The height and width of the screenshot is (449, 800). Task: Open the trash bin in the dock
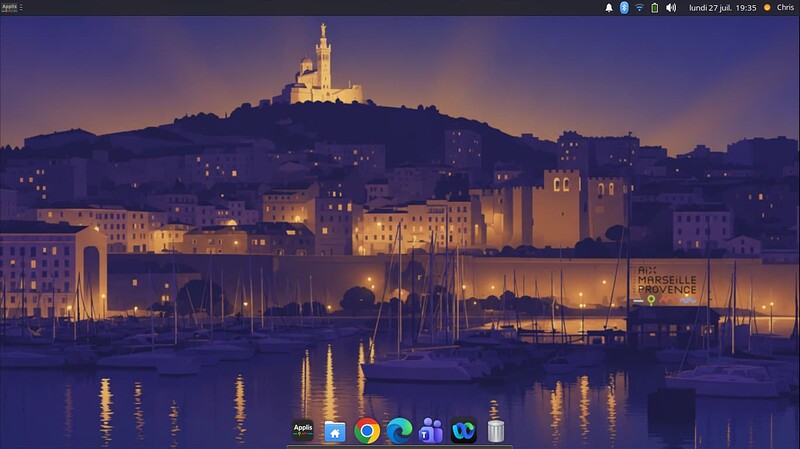[x=495, y=431]
